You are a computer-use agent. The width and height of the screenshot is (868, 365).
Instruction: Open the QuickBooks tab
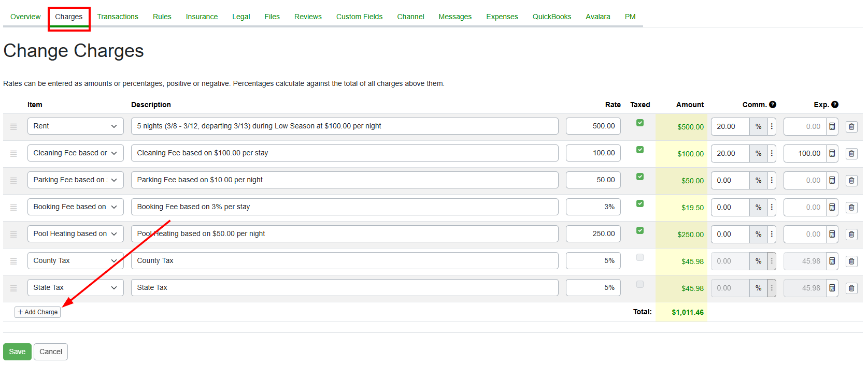click(x=551, y=17)
